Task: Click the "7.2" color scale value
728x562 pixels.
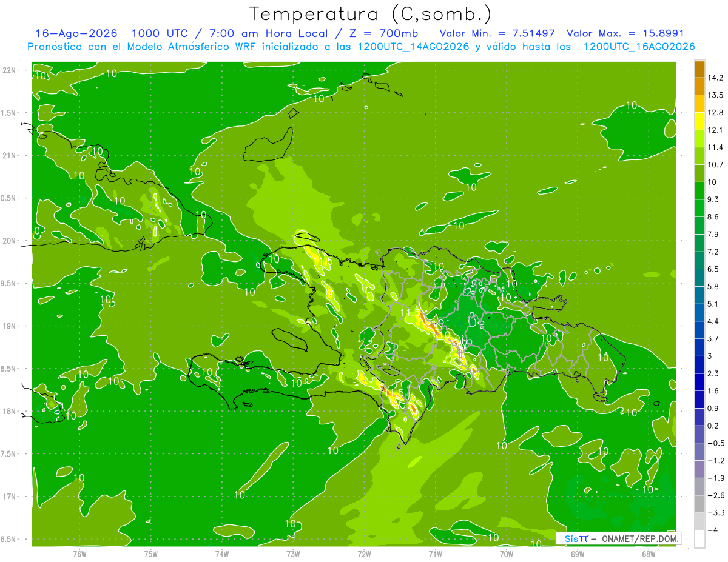Action: (712, 252)
